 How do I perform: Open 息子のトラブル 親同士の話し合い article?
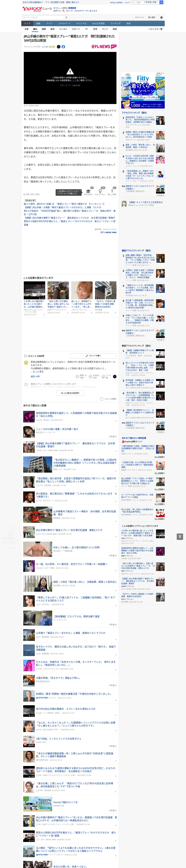click(x=76, y=648)
